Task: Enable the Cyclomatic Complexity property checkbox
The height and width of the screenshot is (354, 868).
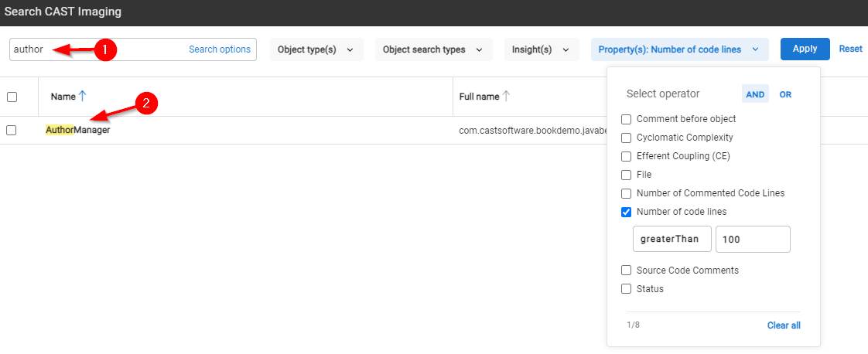Action: [627, 138]
